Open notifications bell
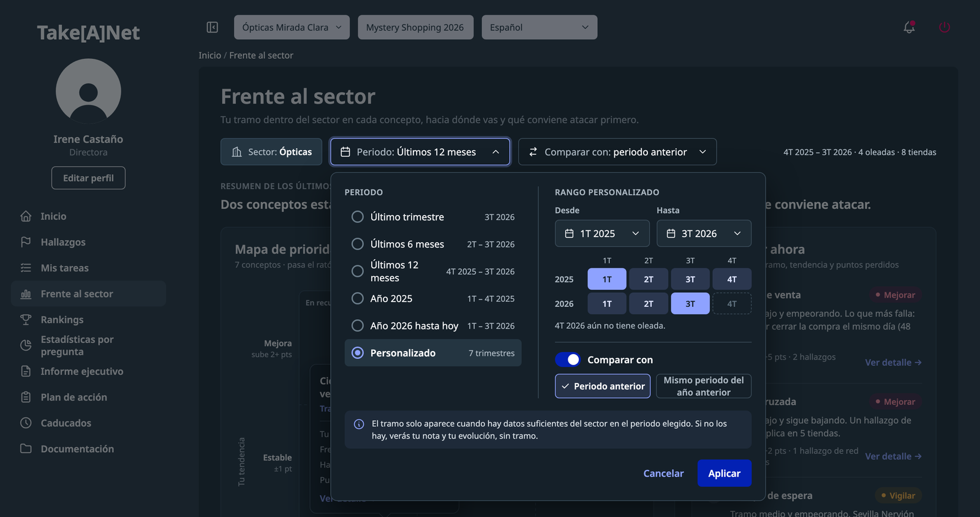Image resolution: width=980 pixels, height=517 pixels. point(909,27)
